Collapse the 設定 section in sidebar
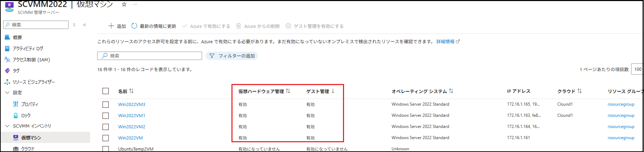Viewport: 644px width, 152px height. tap(7, 93)
